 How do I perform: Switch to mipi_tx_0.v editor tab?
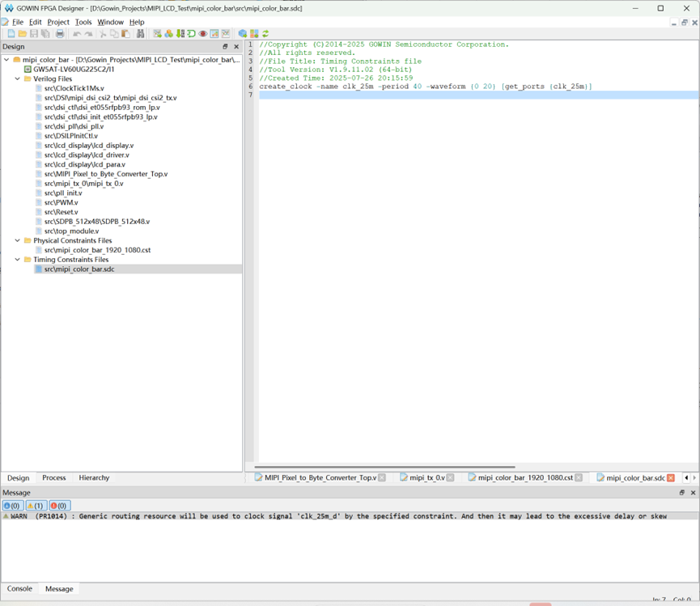(426, 477)
